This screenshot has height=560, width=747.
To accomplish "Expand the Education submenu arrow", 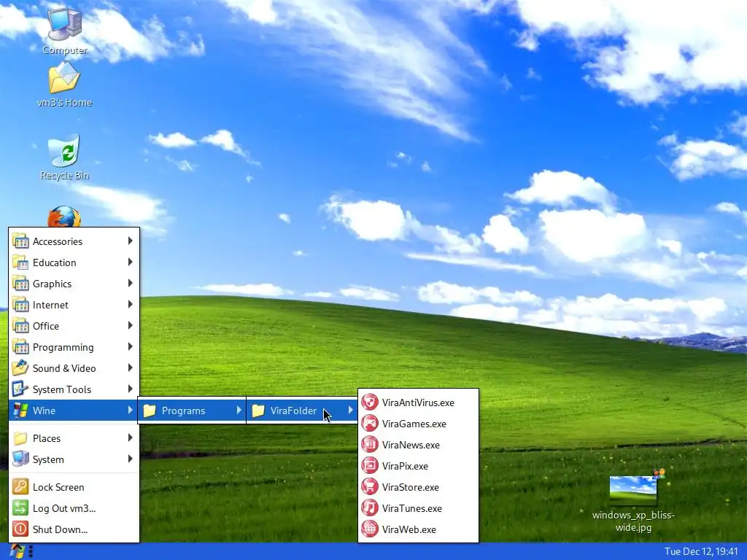I will tap(130, 262).
